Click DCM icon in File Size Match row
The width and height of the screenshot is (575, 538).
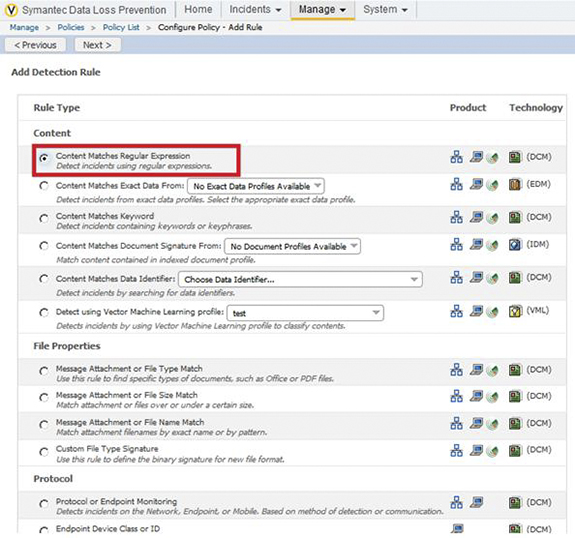pyautogui.click(x=515, y=396)
